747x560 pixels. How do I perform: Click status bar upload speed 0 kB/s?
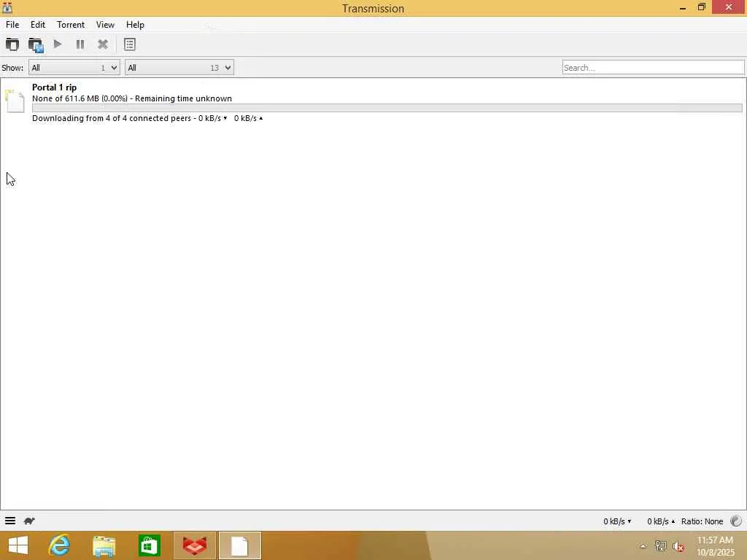point(661,521)
